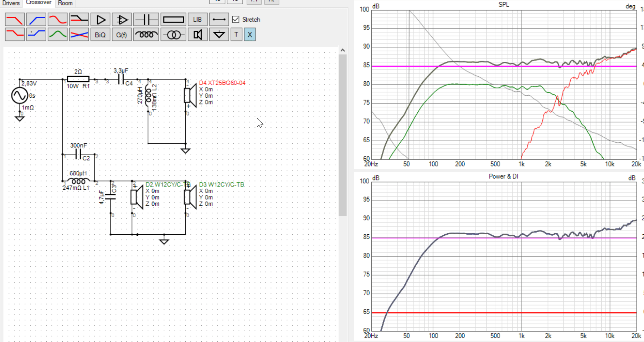Insert an op-amp block
This screenshot has width=644, height=342.
click(x=122, y=20)
